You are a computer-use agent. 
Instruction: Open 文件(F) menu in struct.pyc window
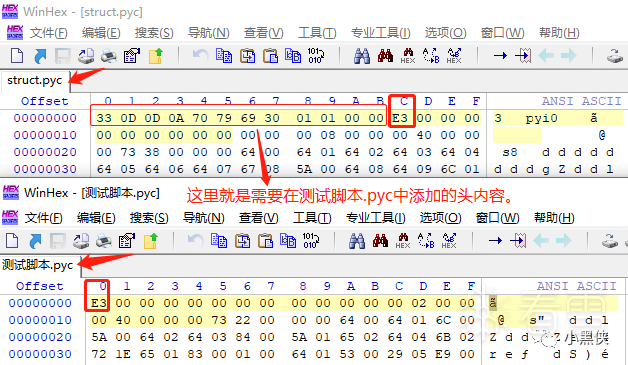tap(49, 33)
